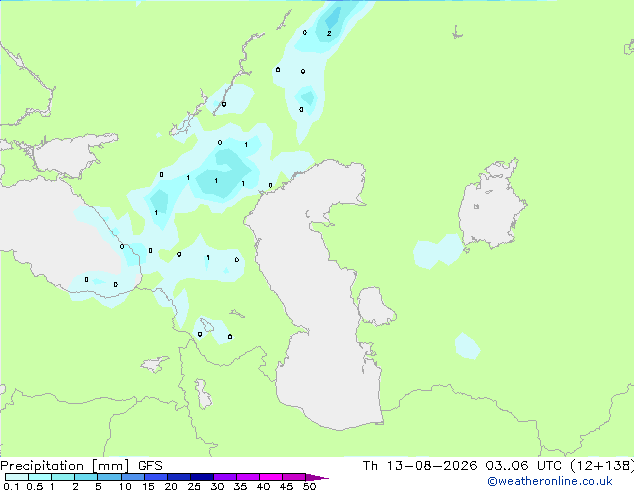Screen dimensions: 634x490
Task: Select the 5–10 mm legend color swatch
Action: [110, 477]
